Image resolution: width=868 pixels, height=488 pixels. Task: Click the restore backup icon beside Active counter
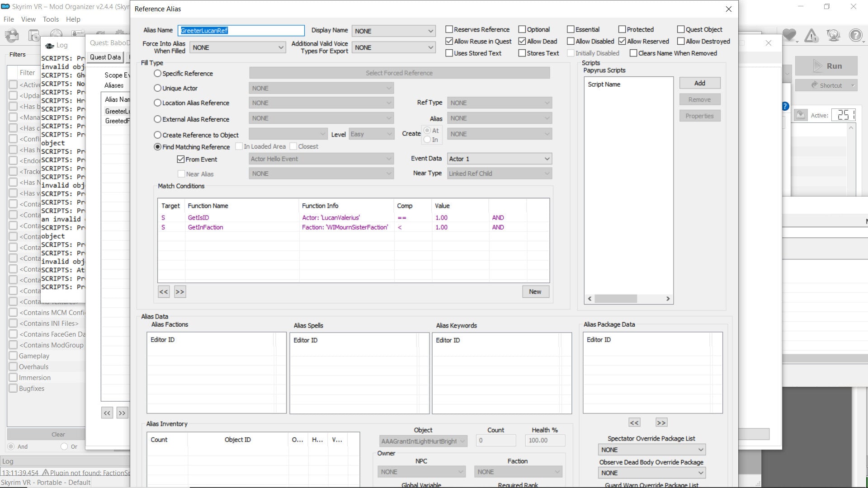(x=801, y=115)
